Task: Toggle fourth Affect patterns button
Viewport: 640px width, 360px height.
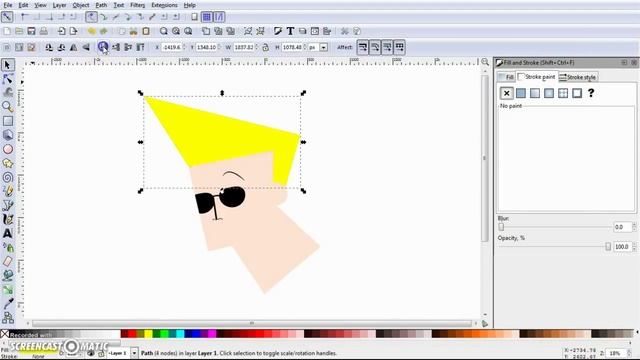Action: coord(399,47)
